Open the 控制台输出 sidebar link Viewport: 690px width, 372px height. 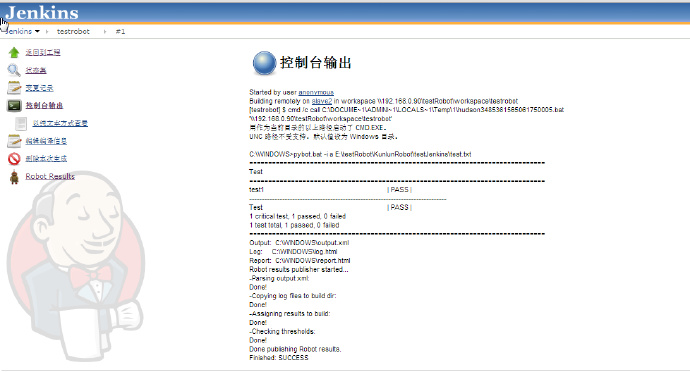pyautogui.click(x=44, y=105)
